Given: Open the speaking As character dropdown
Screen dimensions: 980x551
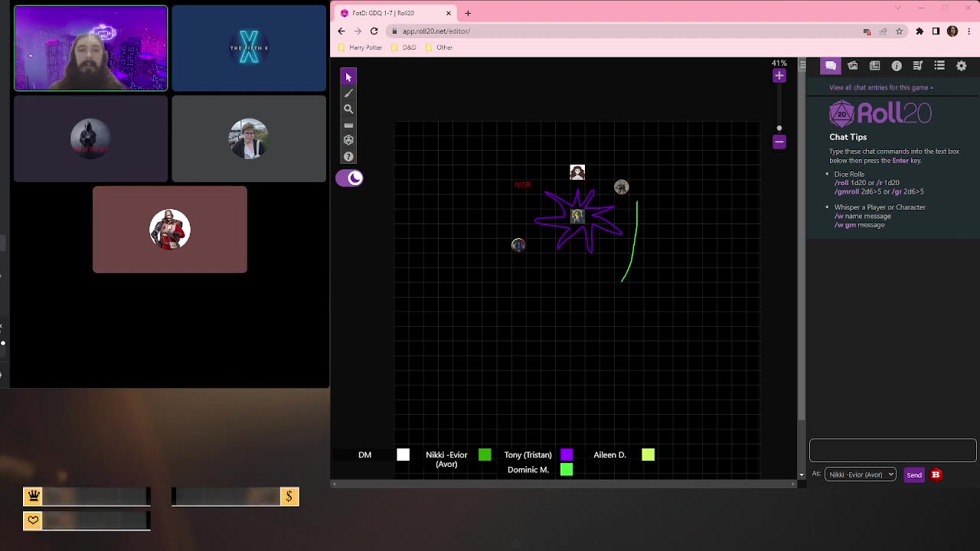Looking at the screenshot, I should [x=861, y=474].
